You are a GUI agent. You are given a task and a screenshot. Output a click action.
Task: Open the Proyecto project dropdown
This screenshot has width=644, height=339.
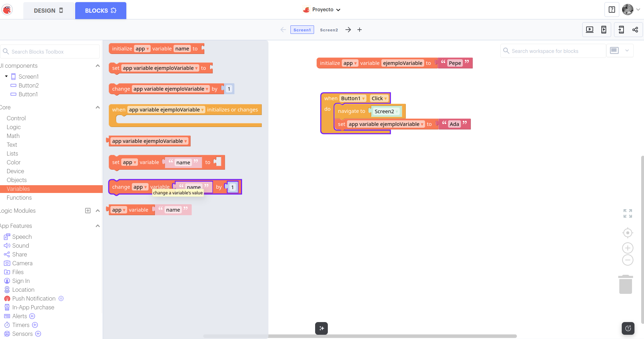pos(322,10)
